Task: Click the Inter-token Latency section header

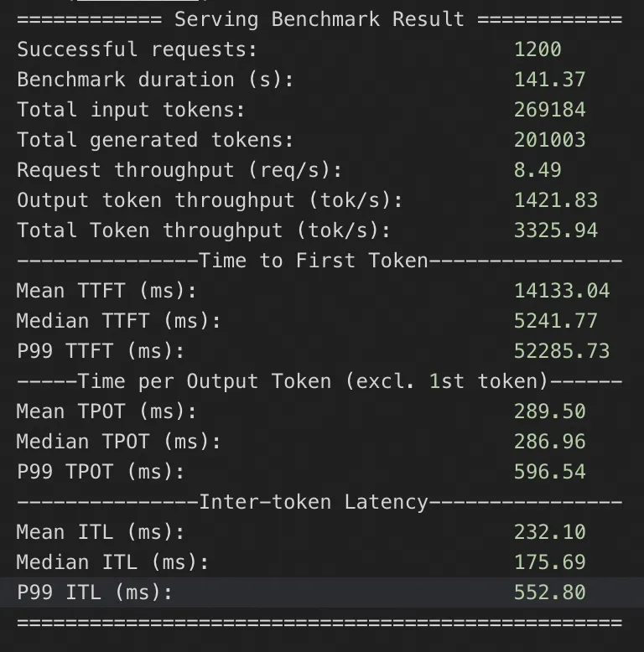Action: coord(314,502)
